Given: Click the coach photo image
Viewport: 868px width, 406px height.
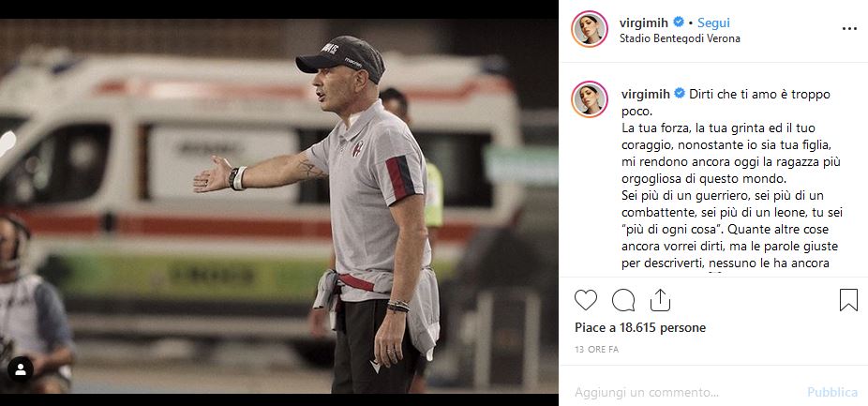Looking at the screenshot, I should point(279,206).
